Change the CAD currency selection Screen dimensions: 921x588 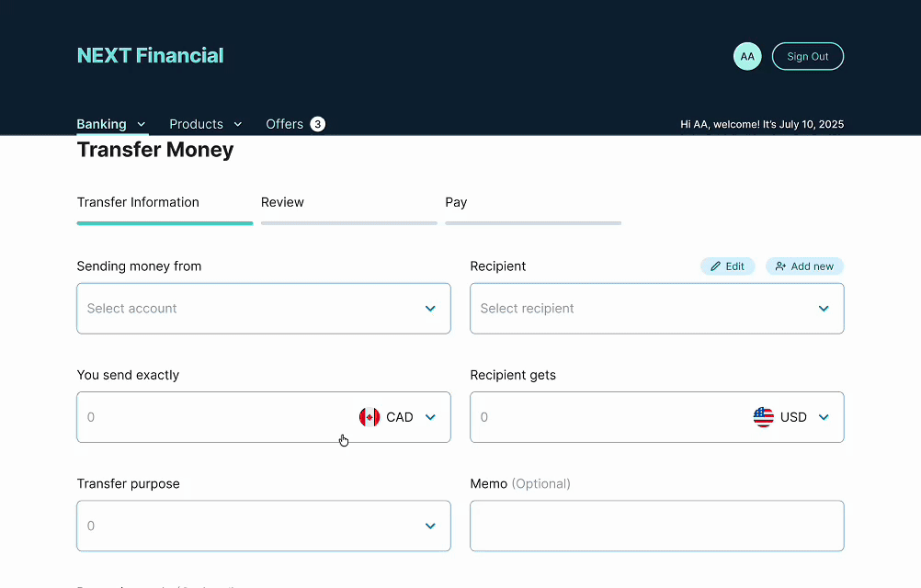click(400, 416)
